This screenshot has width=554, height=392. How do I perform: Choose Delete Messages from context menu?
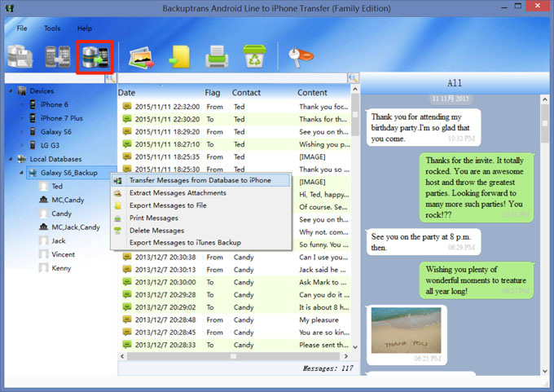(200, 231)
